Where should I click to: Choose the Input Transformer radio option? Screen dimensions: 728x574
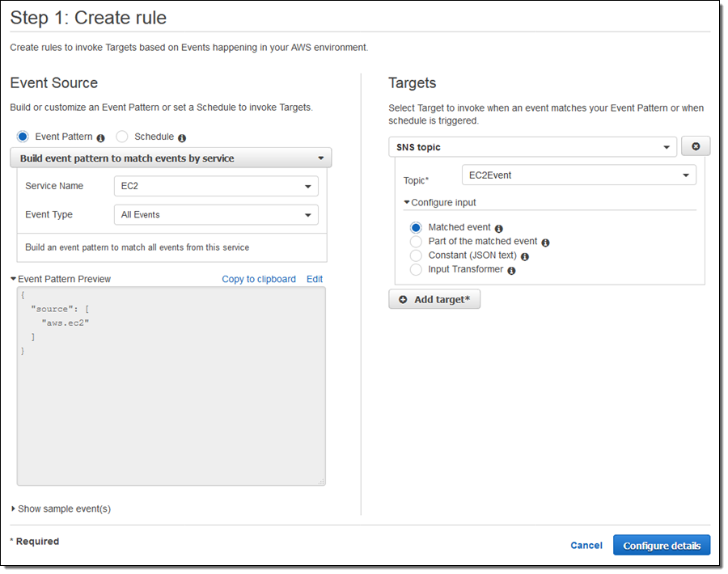coord(416,269)
